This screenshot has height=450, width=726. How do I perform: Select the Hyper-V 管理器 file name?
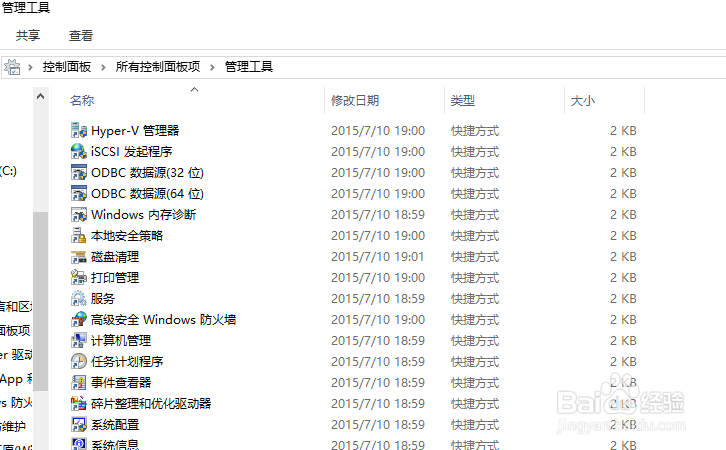tap(135, 131)
